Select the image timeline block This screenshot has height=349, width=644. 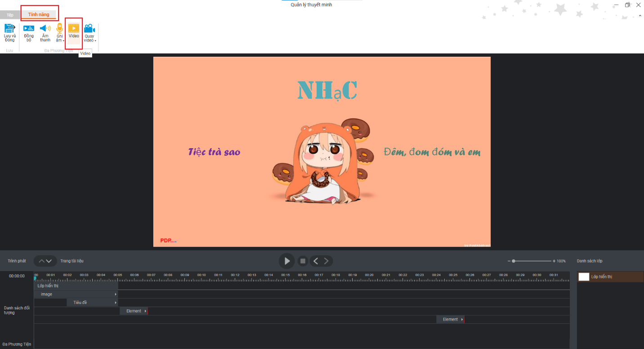coord(76,294)
